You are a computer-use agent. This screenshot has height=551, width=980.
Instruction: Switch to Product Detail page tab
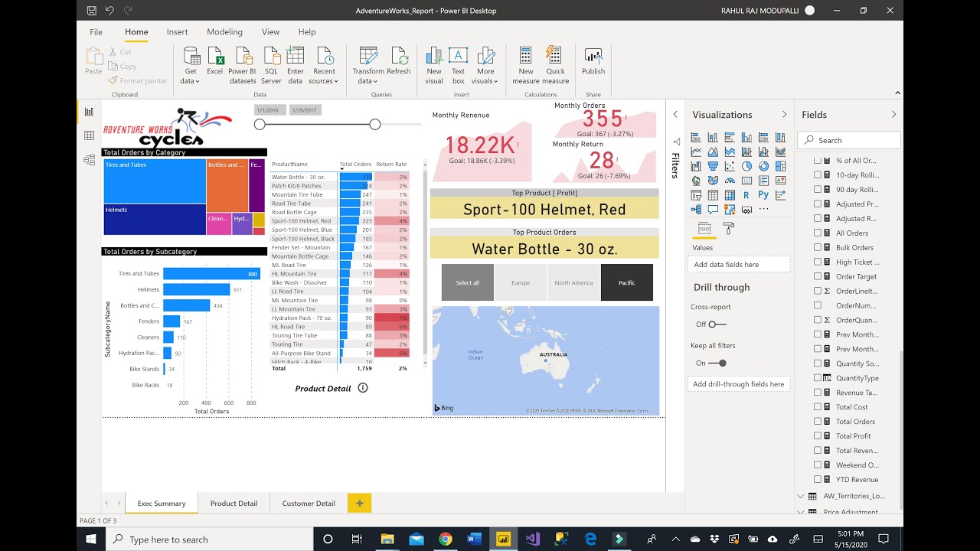click(x=234, y=503)
